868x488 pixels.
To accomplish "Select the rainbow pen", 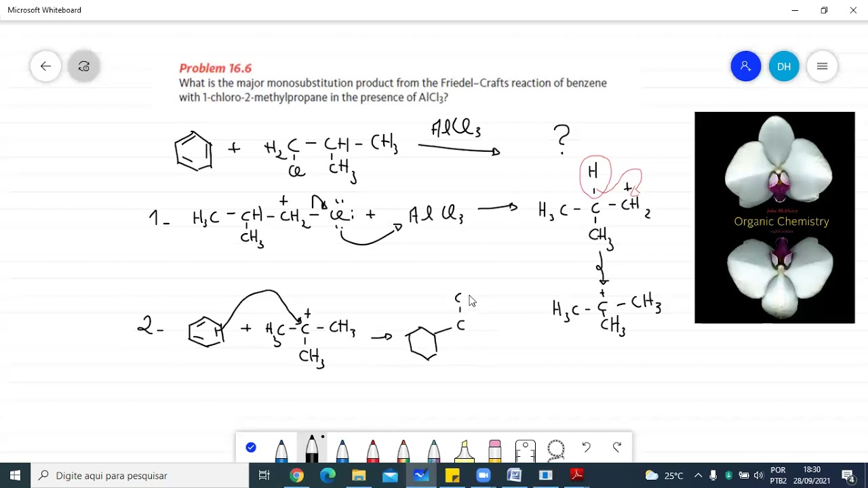I will click(403, 449).
